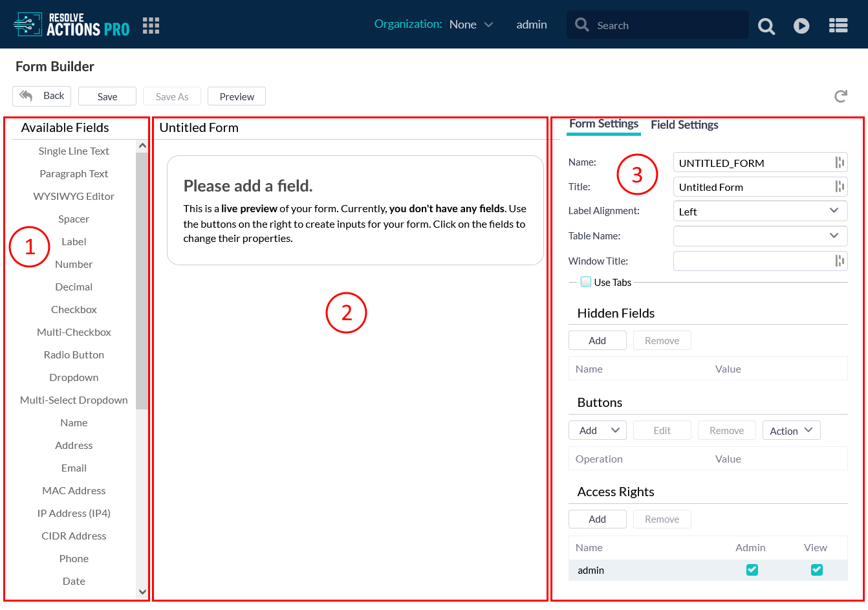Viewport: 868px width, 610px height.
Task: Click the play circle icon in header
Action: pos(801,26)
